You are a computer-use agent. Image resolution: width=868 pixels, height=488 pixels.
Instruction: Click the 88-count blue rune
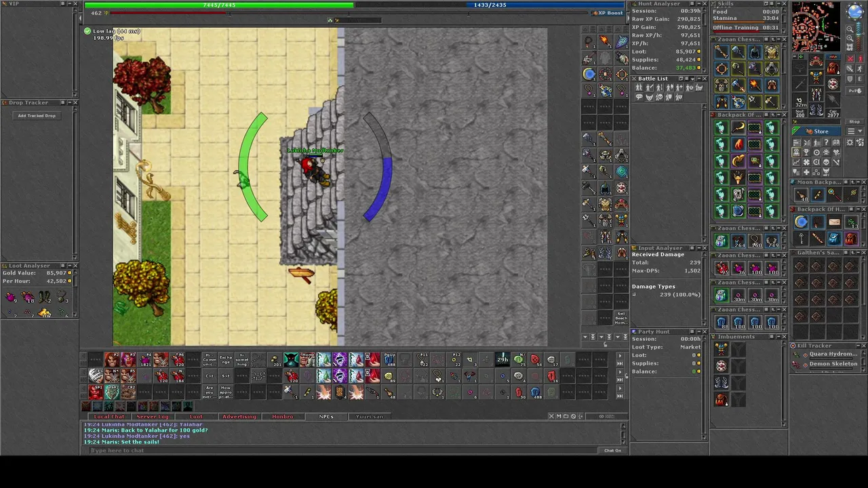[x=722, y=323]
